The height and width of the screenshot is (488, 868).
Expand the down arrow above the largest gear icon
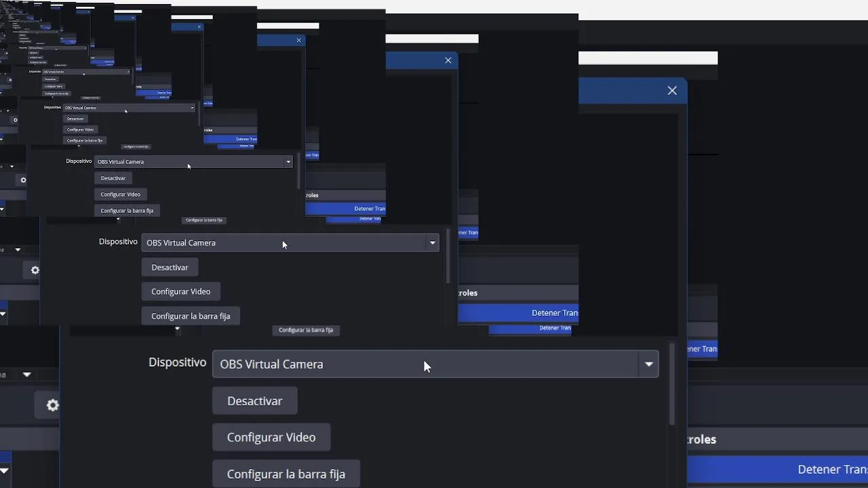[26, 374]
